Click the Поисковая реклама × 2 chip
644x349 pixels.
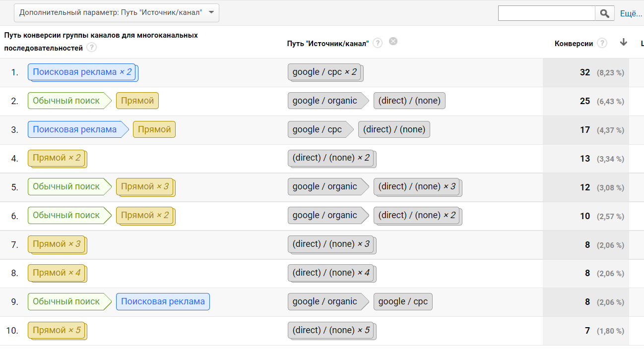pyautogui.click(x=82, y=72)
